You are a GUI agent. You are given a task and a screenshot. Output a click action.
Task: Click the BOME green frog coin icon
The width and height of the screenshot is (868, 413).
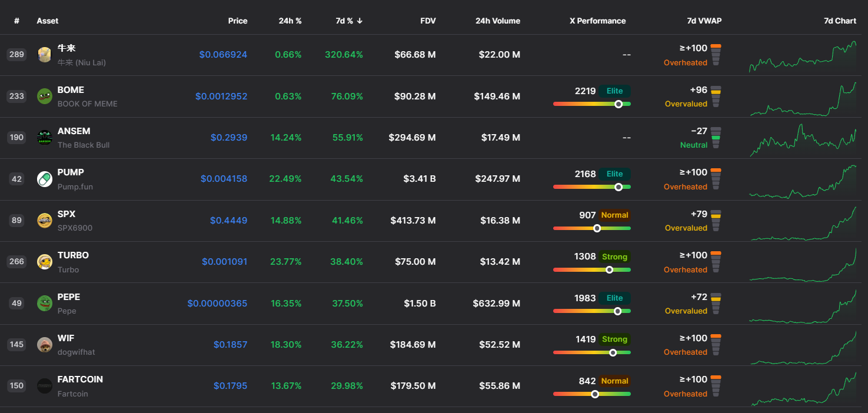click(45, 96)
